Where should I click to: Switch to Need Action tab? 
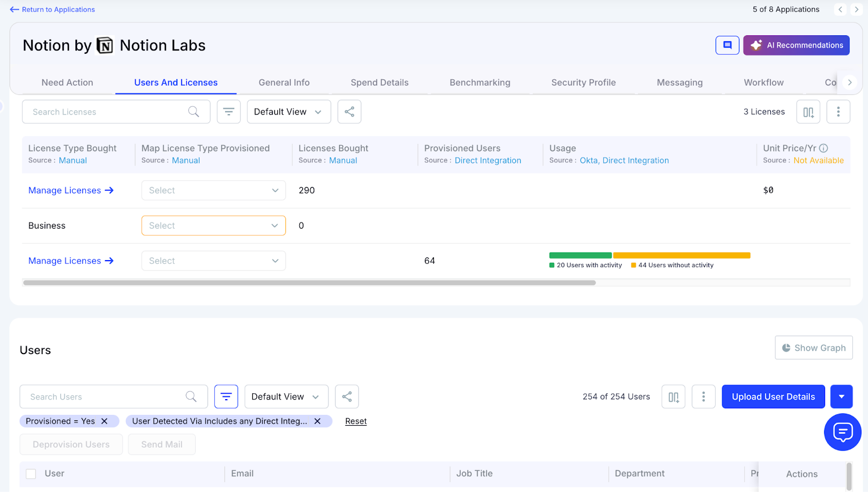[x=67, y=83]
